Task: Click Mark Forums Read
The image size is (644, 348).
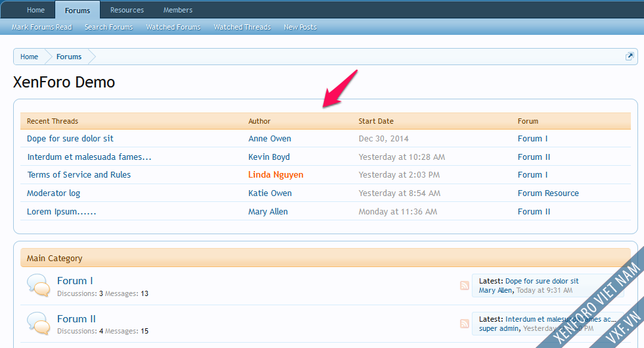Action: 41,27
